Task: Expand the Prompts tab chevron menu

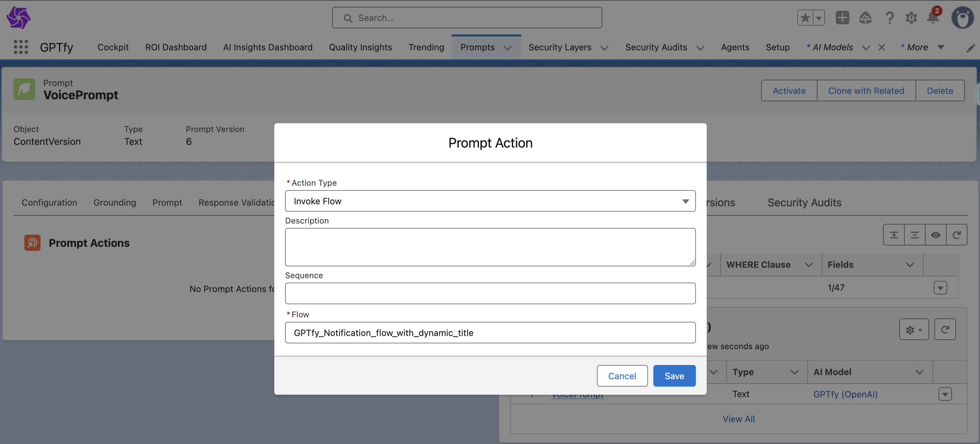Action: click(507, 48)
